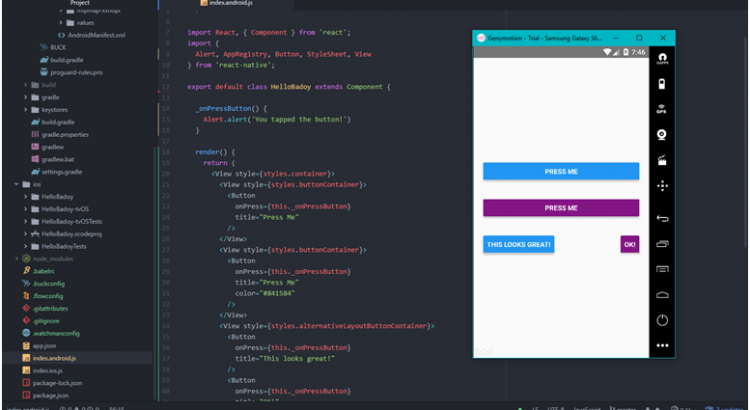Tap the purple OK! button
Screen dimensions: 750x410
pos(629,244)
